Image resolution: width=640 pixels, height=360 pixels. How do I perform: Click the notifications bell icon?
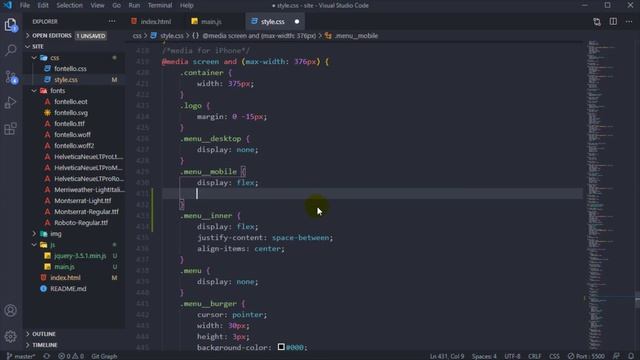pos(631,356)
